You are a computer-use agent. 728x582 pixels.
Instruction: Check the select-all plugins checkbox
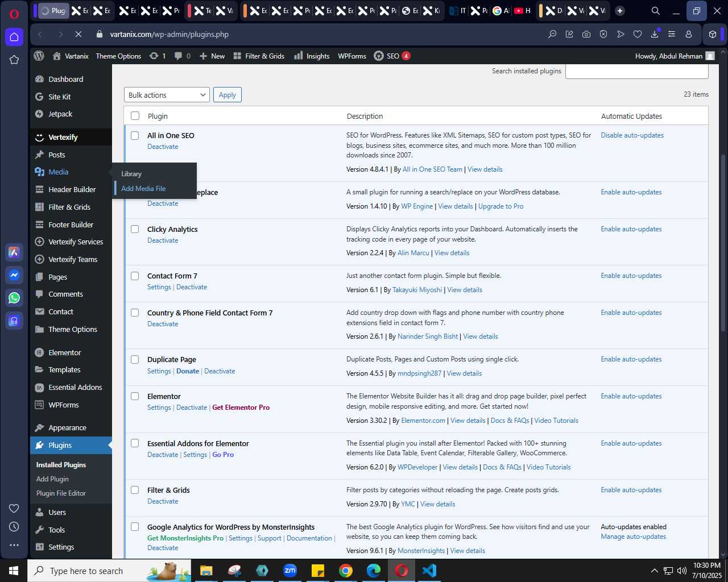click(x=135, y=116)
